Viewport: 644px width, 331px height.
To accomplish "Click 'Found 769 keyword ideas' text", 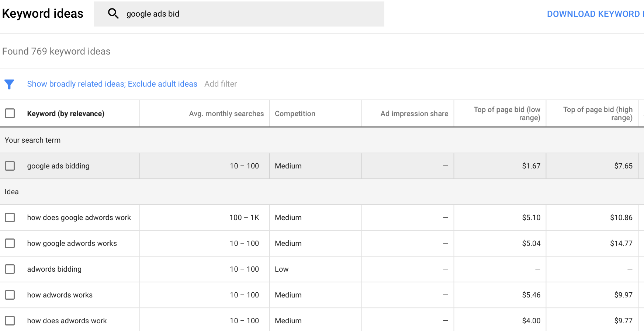I will [56, 51].
